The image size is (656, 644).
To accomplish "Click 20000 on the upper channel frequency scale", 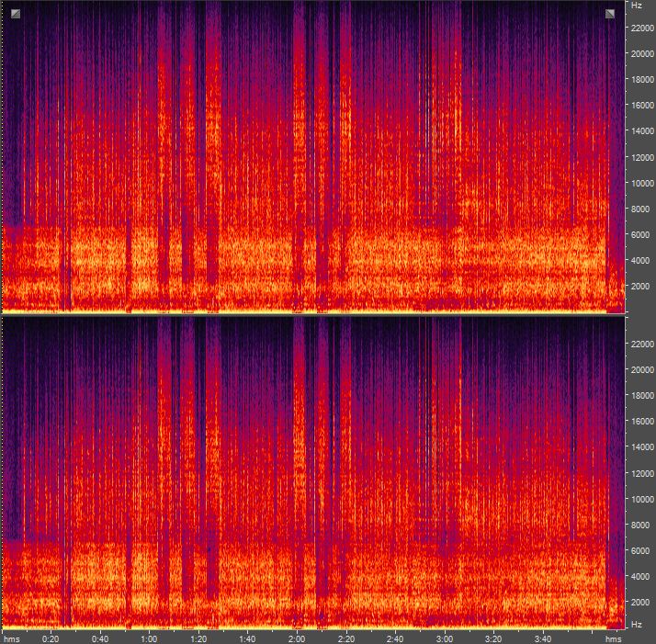I will [642, 53].
